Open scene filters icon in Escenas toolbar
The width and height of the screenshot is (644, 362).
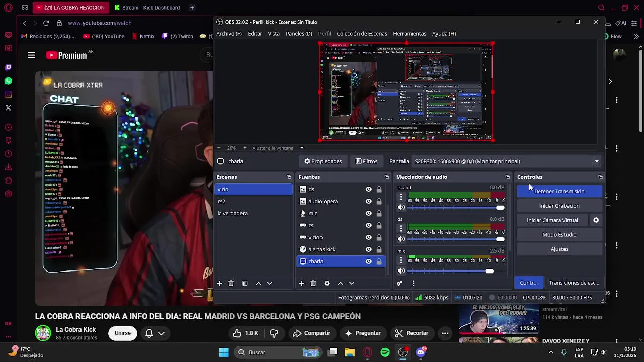(245, 283)
